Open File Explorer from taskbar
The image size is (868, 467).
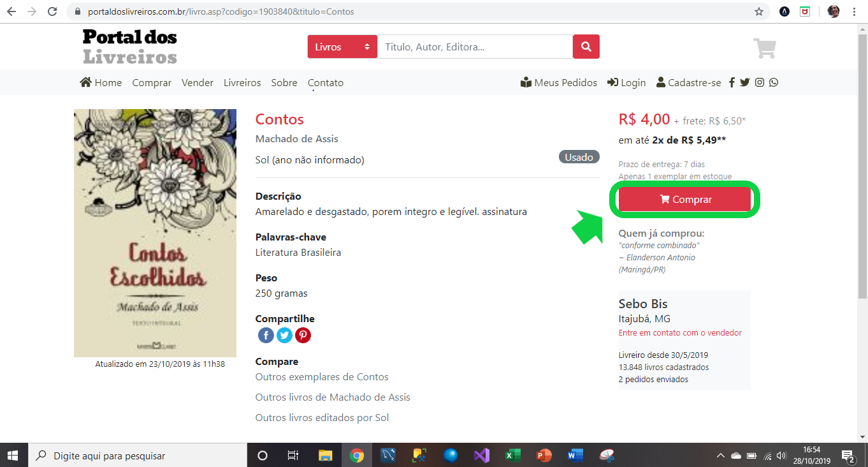(325, 456)
